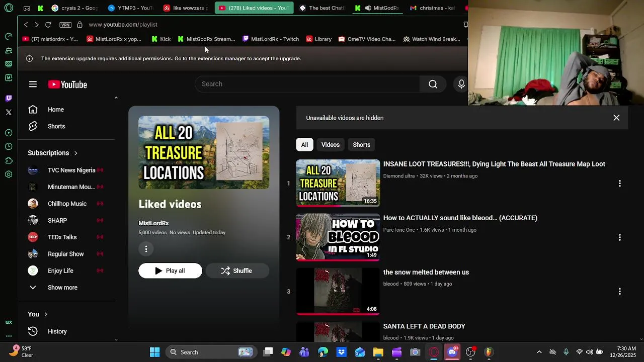This screenshot has width=644, height=362.
Task: Reload the page
Action: (48, 25)
